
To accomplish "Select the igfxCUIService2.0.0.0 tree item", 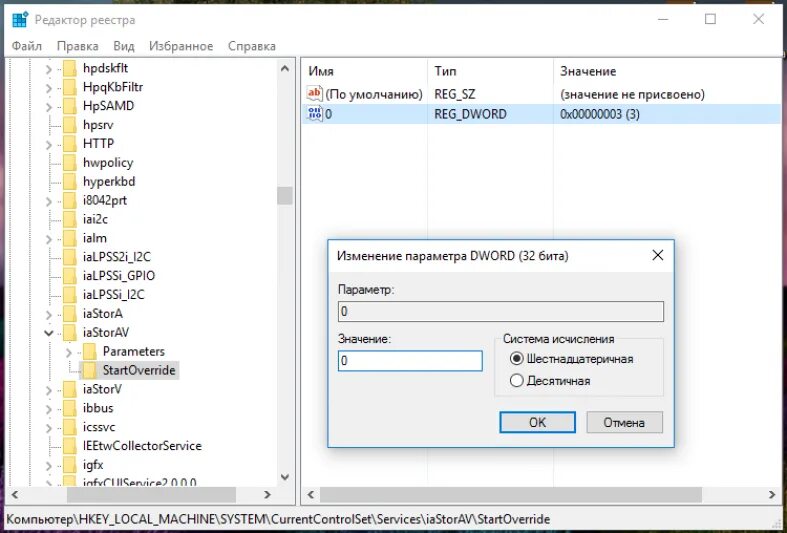I will (x=140, y=482).
